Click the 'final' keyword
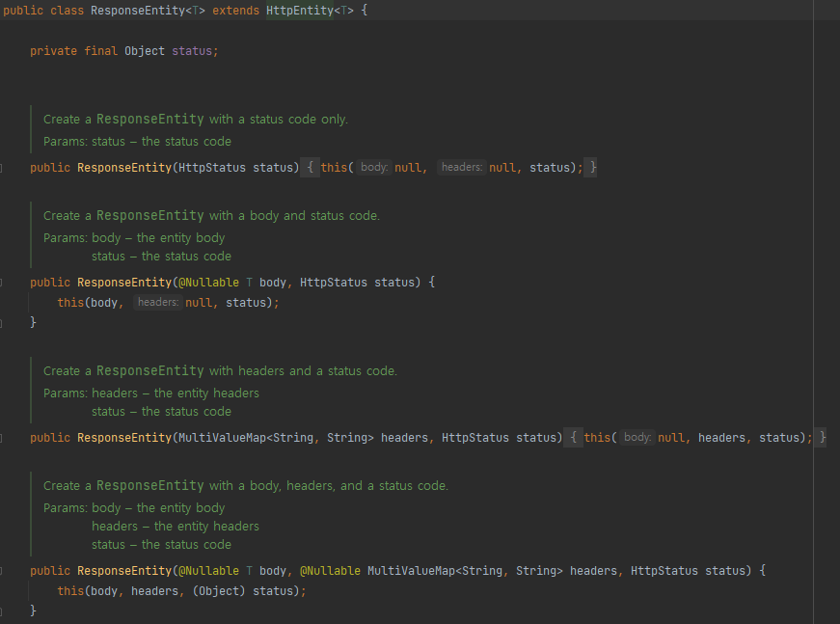Viewport: 840px width, 624px height. tap(100, 51)
